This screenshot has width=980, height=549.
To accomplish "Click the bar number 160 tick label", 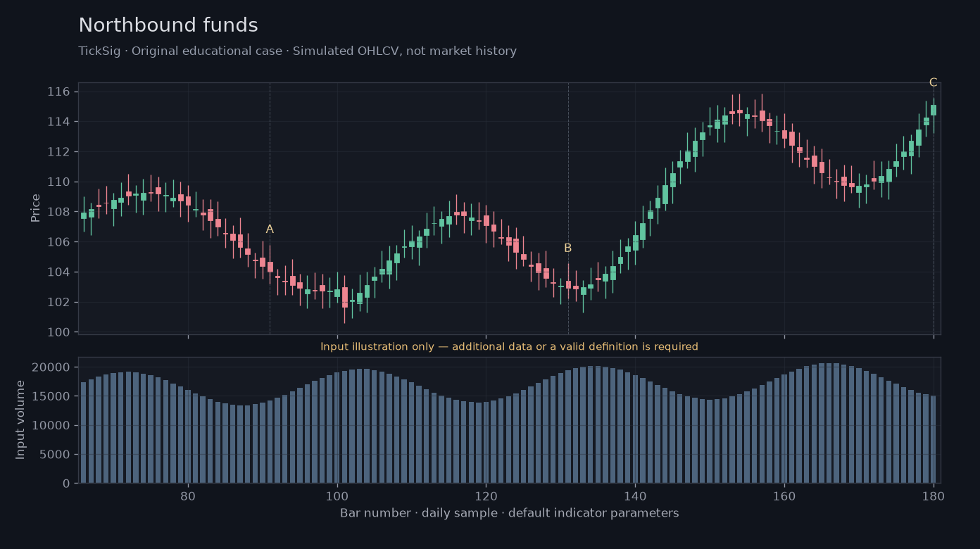I will tap(784, 495).
